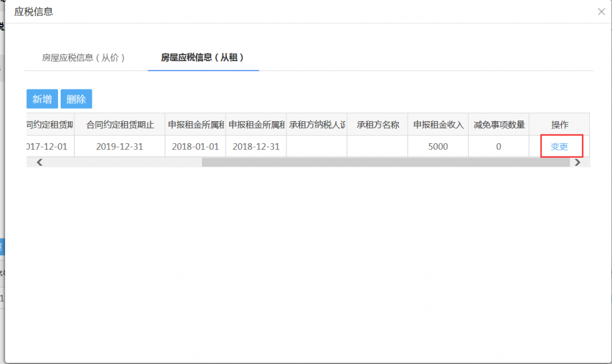Click the 5000 申报租金收入 cell
612x364 pixels.
(x=438, y=146)
